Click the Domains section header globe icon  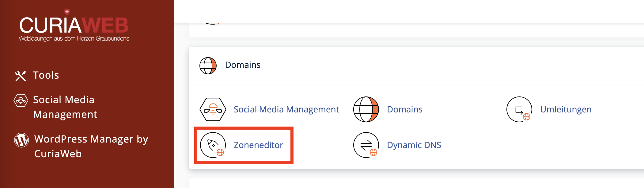click(x=208, y=65)
